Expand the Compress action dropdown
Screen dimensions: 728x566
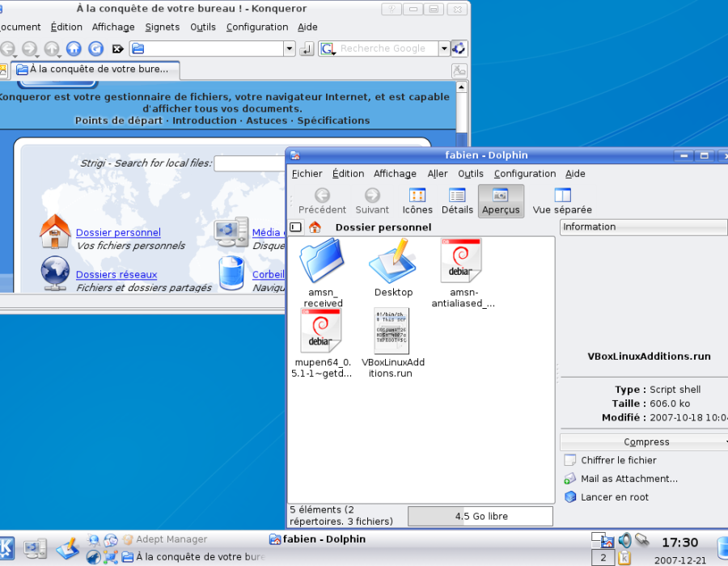[645, 441]
